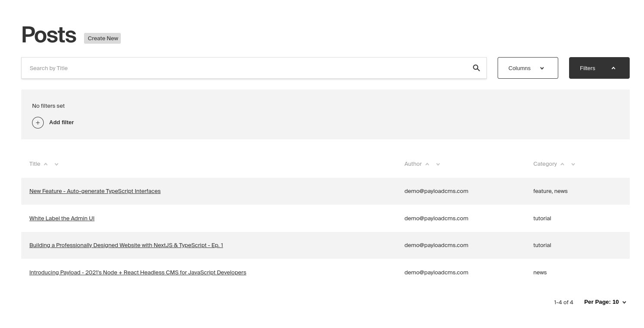Viewport: 644px width, 328px height.
Task: Toggle the Filters panel closed
Action: tap(599, 68)
